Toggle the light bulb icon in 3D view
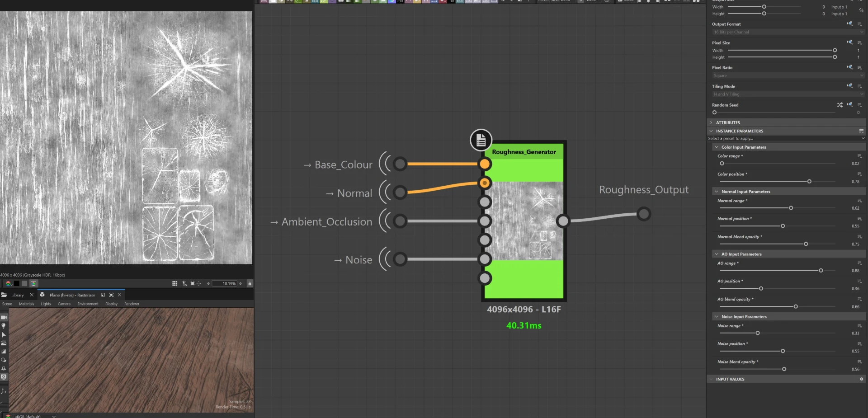The image size is (868, 418). pyautogui.click(x=4, y=326)
